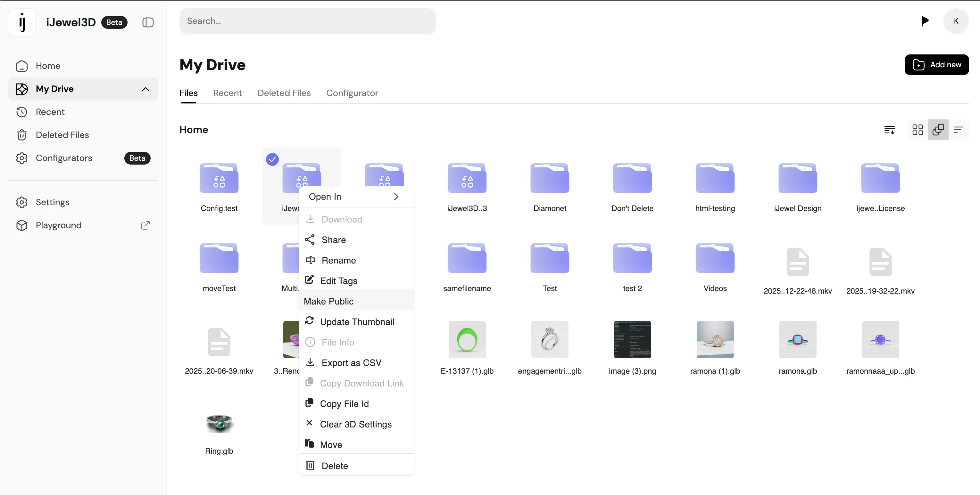Select the Files tab
This screenshot has width=980, height=495.
point(188,93)
